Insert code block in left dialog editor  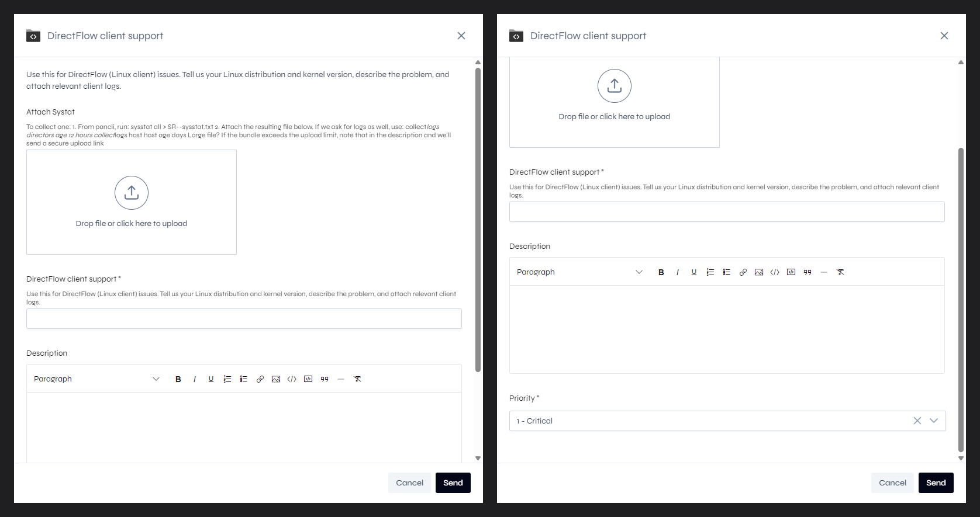click(308, 379)
